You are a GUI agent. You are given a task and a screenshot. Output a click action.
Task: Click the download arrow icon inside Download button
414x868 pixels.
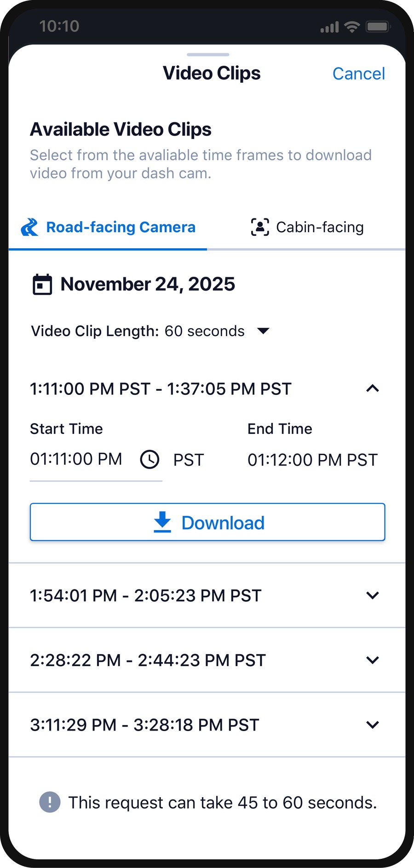[x=162, y=522]
